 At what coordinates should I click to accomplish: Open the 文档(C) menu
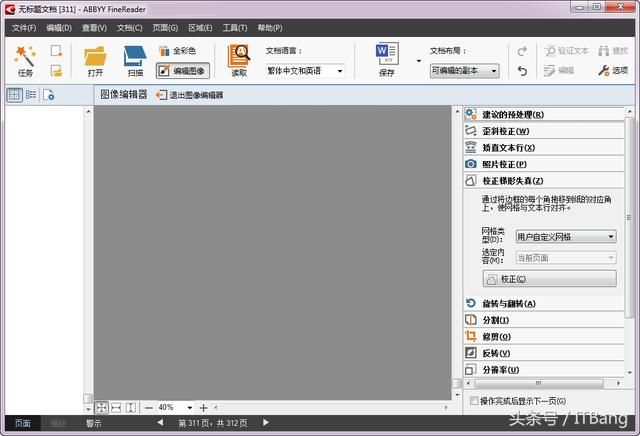coord(129,28)
